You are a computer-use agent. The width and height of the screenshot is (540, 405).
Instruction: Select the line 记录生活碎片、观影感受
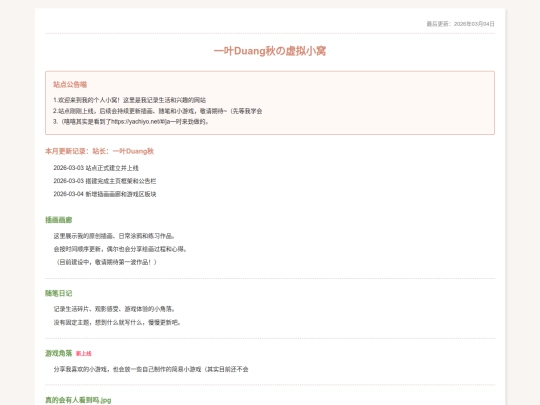114,309
